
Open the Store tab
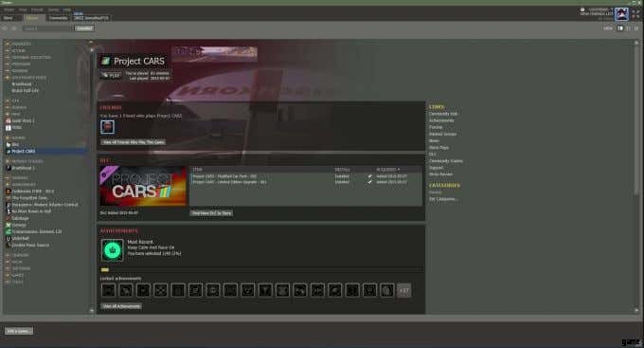point(9,18)
